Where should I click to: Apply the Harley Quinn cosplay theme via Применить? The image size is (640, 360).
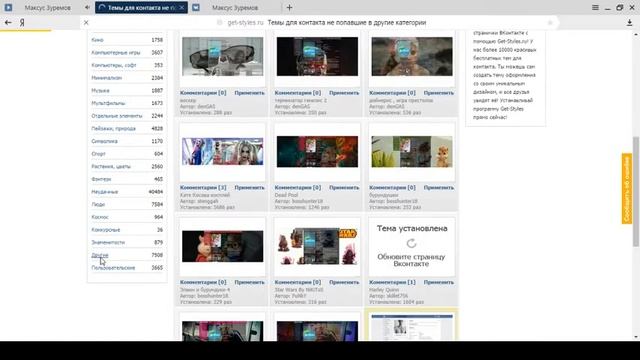(x=249, y=188)
